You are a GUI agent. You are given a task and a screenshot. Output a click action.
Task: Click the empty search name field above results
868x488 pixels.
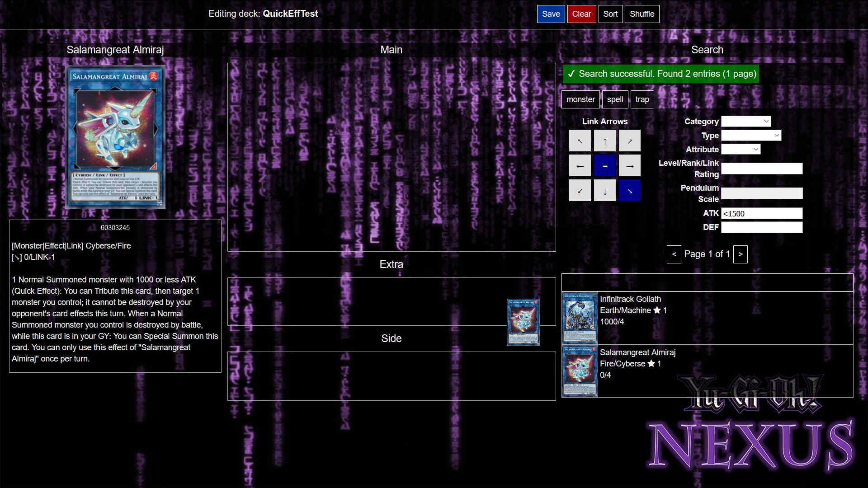pos(707,282)
